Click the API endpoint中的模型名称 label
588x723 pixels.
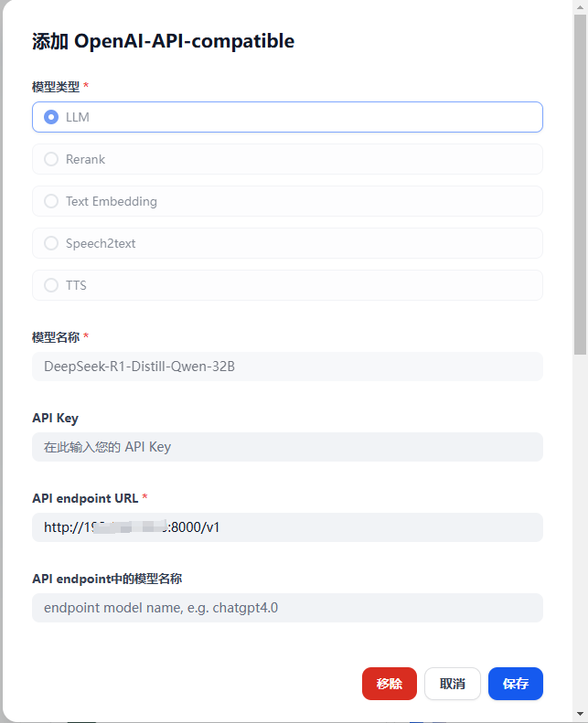coord(107,579)
